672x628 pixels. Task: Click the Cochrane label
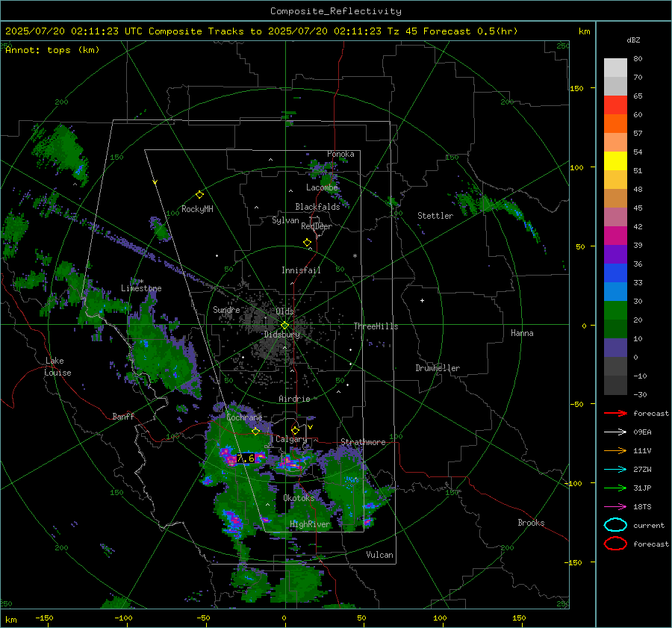(x=244, y=417)
